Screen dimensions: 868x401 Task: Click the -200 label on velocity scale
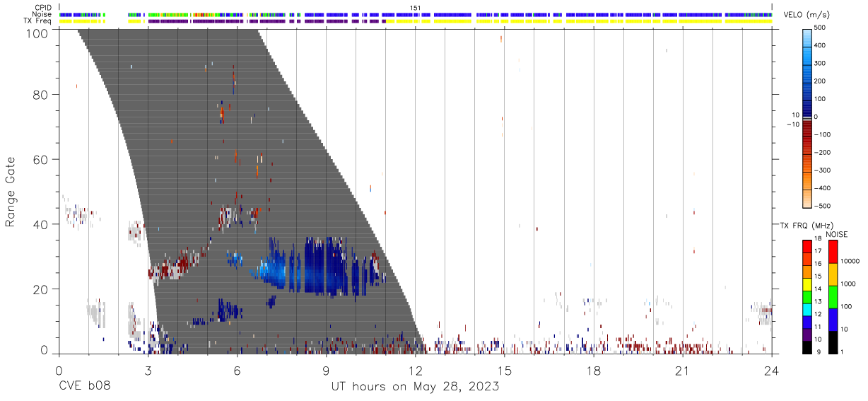pyautogui.click(x=823, y=153)
